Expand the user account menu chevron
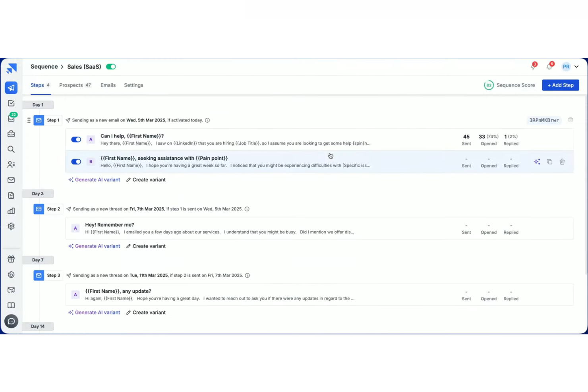This screenshot has height=392, width=588. tap(576, 66)
